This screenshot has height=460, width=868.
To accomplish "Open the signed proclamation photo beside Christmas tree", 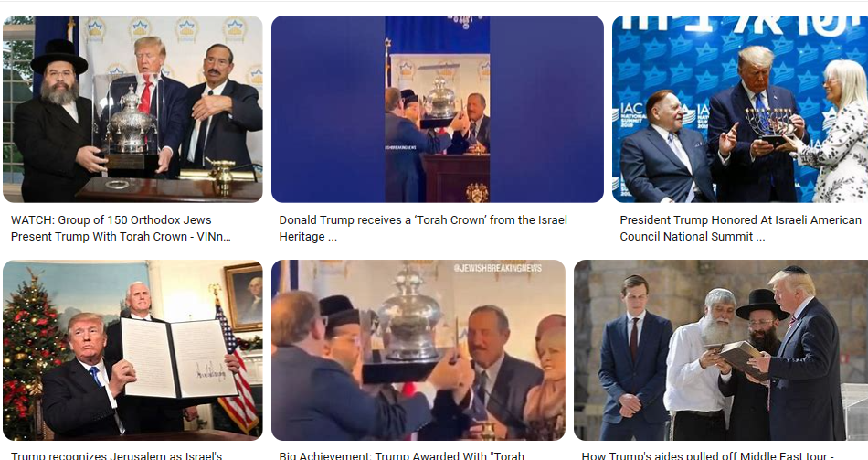I will point(132,350).
